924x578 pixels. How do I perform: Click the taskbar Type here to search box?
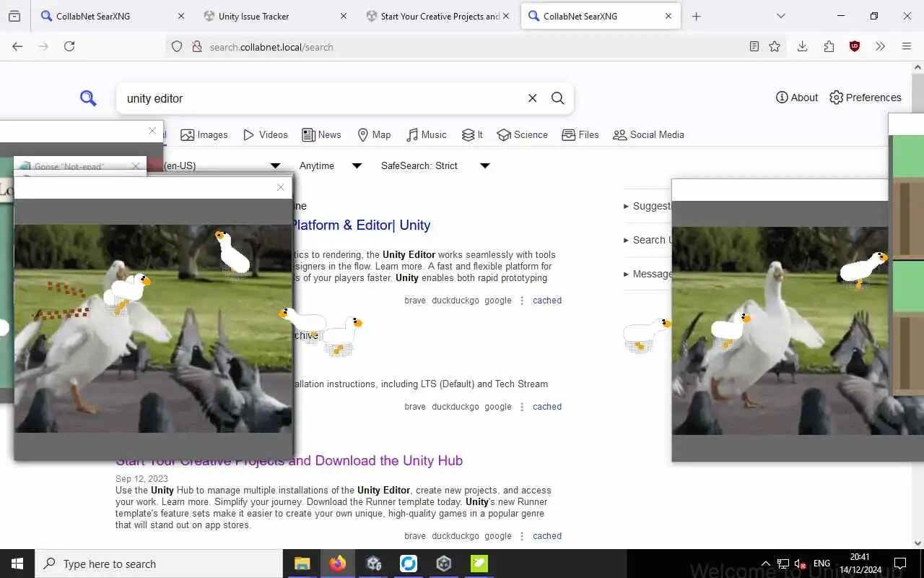pos(159,564)
